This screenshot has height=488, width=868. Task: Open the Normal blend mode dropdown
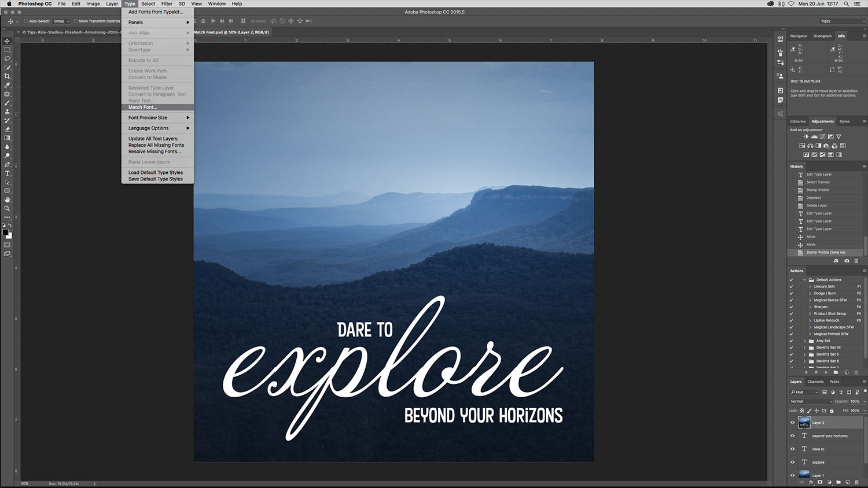(x=811, y=401)
